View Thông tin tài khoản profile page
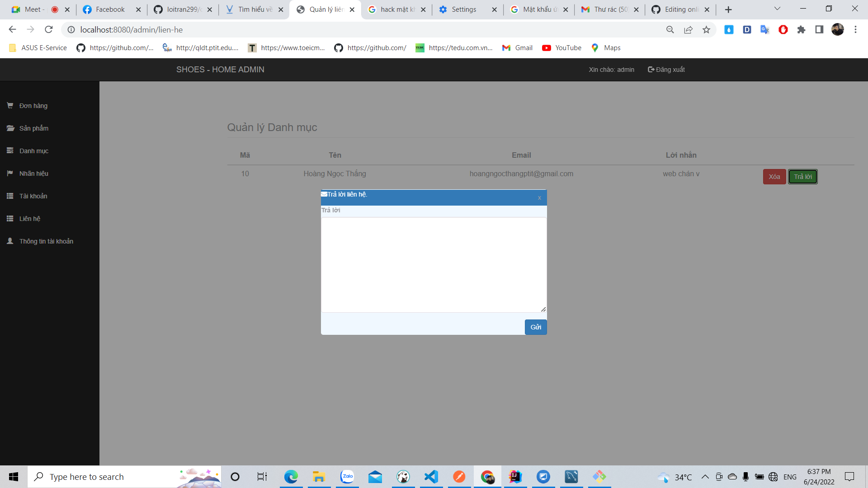 tap(46, 241)
